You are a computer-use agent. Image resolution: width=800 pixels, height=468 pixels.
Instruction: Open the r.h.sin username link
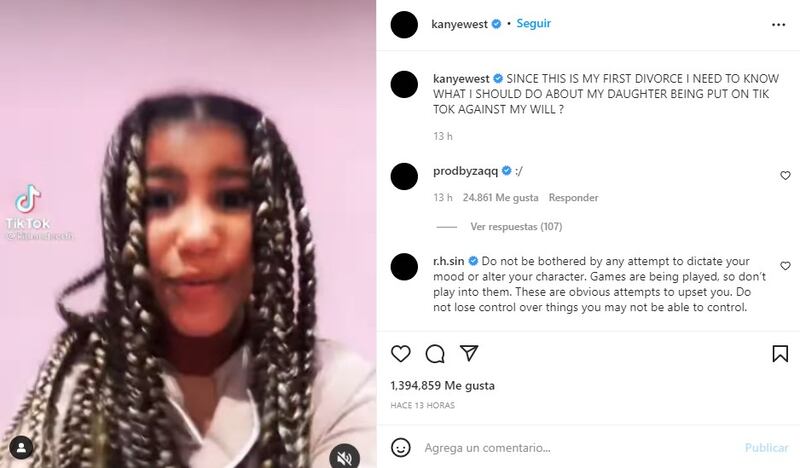[448, 261]
